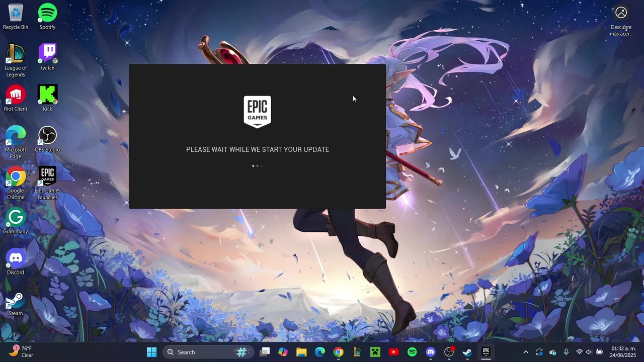Select the Discord desktop shortcut
644x362 pixels.
(16, 262)
